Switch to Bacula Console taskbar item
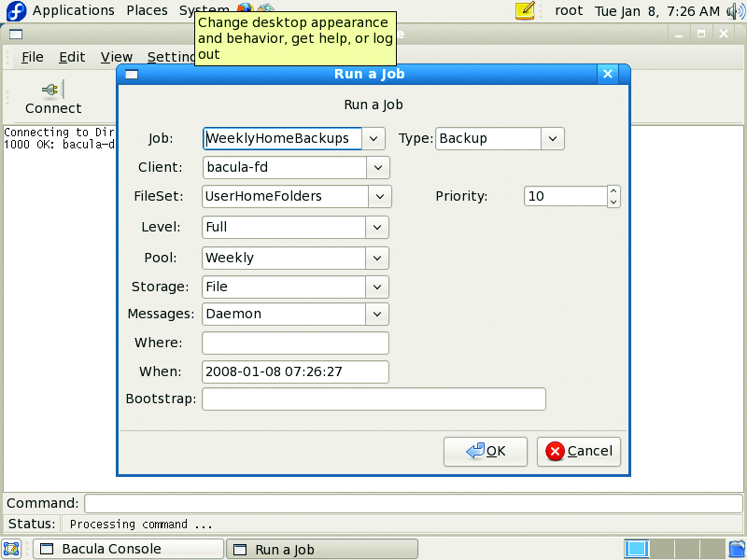 129,549
